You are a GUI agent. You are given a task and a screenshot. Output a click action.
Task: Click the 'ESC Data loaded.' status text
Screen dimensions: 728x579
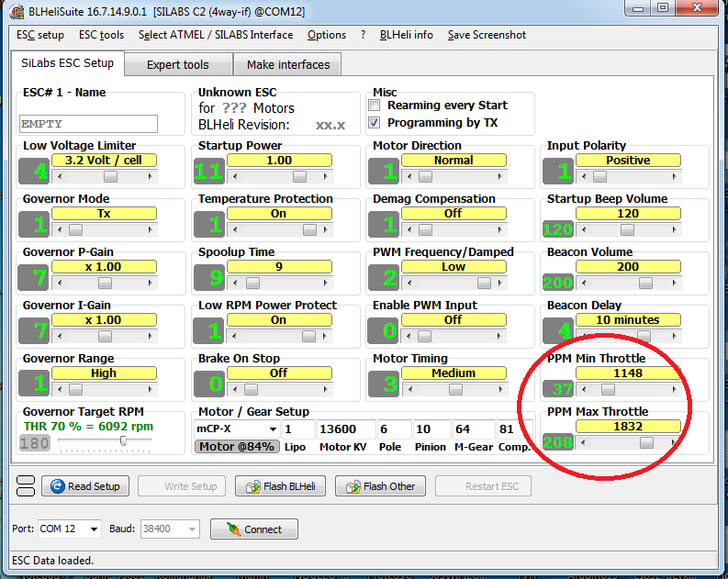(52, 561)
